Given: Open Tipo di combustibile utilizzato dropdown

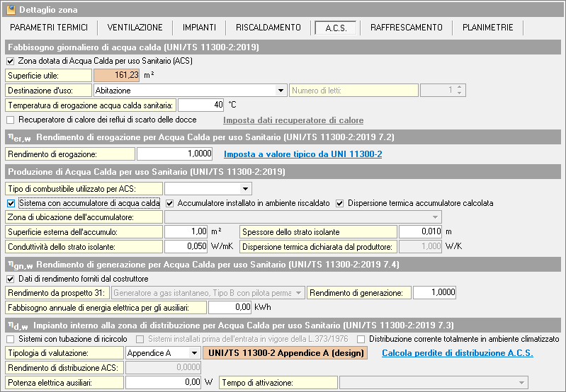Looking at the screenshot, I should coord(245,188).
